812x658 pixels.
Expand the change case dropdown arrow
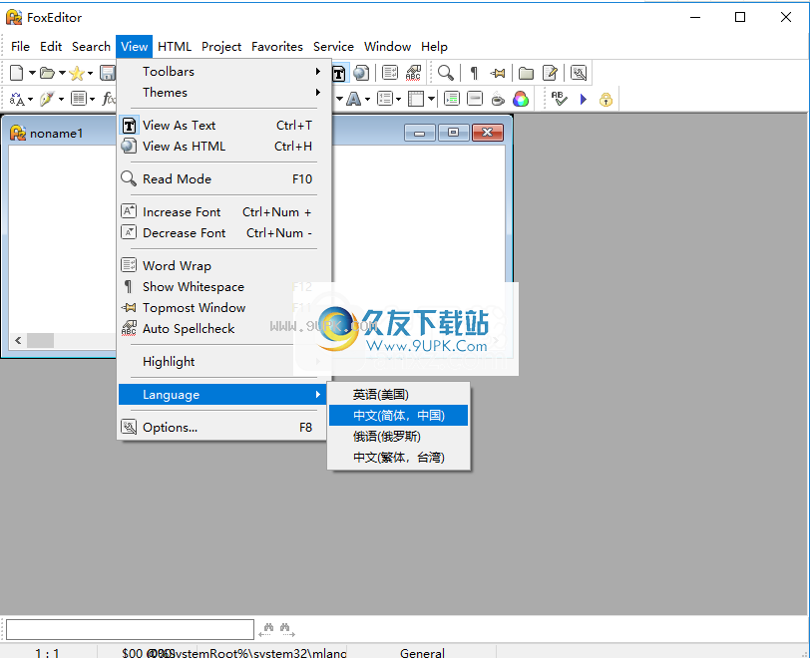tap(30, 99)
